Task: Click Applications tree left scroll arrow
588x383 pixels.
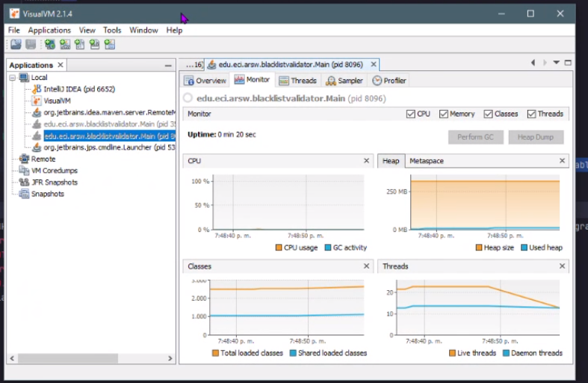Action: click(13, 358)
